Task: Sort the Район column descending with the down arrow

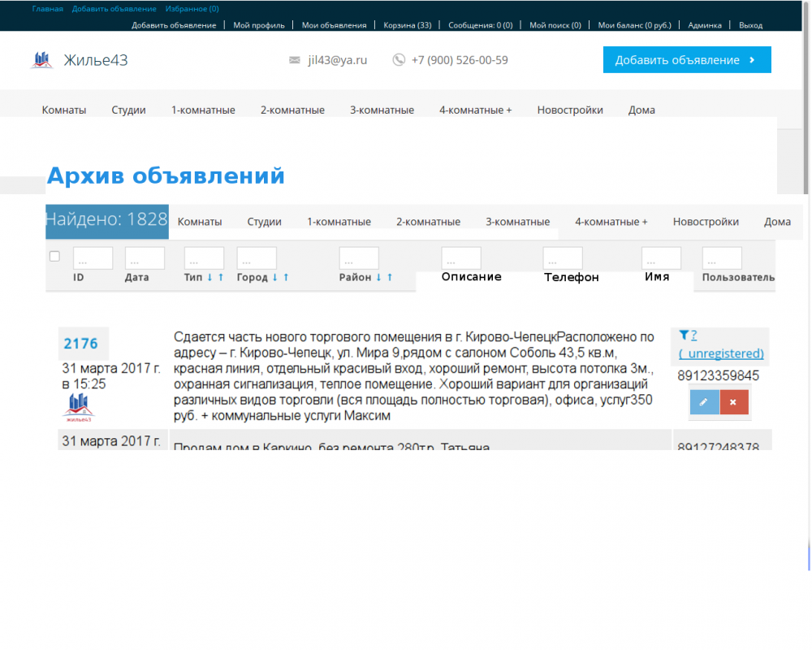Action: (x=378, y=277)
